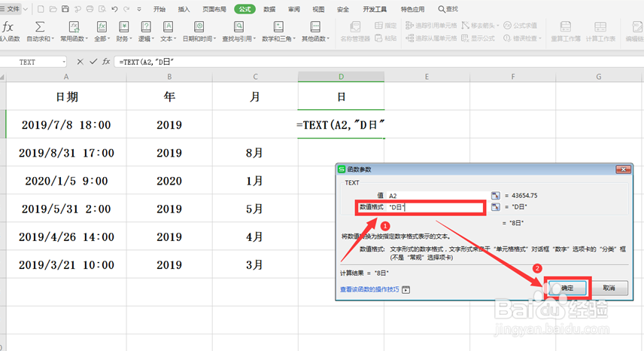Click the fx icon beside formula bar
Image resolution: width=644 pixels, height=351 pixels.
[x=106, y=62]
